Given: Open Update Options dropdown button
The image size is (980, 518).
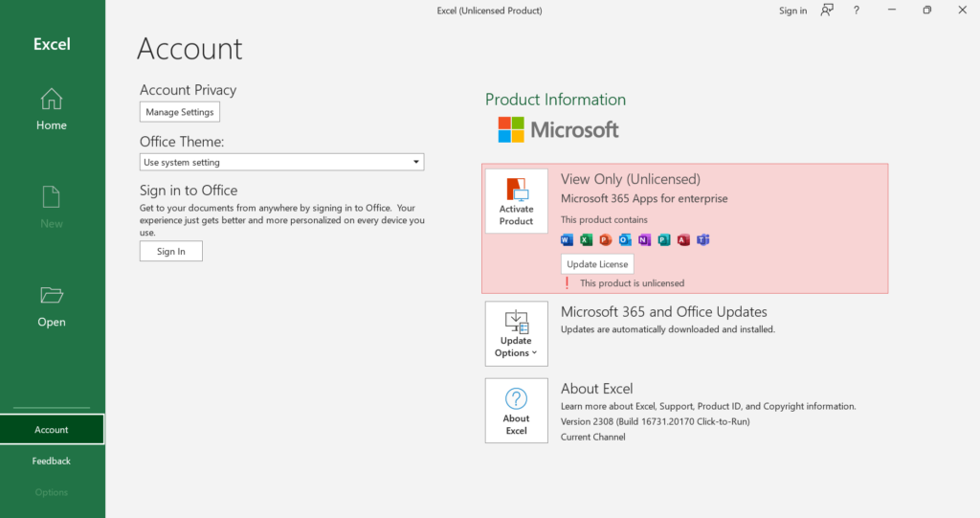Looking at the screenshot, I should (516, 333).
